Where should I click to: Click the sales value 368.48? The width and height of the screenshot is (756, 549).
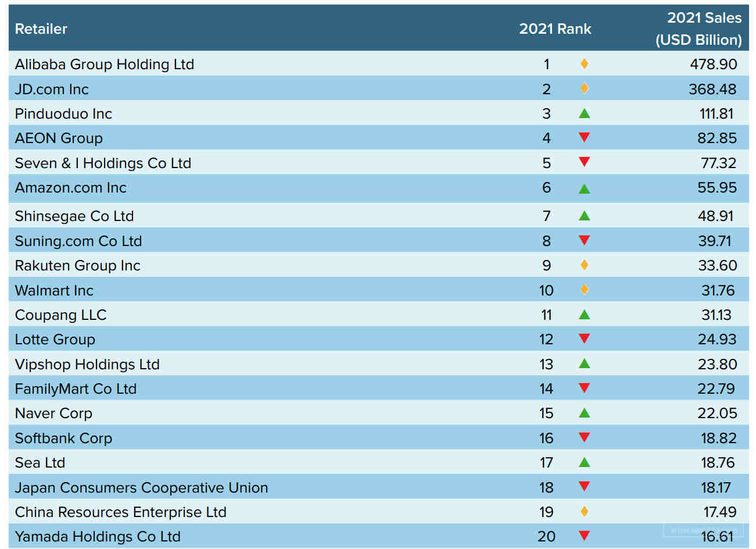coord(712,89)
